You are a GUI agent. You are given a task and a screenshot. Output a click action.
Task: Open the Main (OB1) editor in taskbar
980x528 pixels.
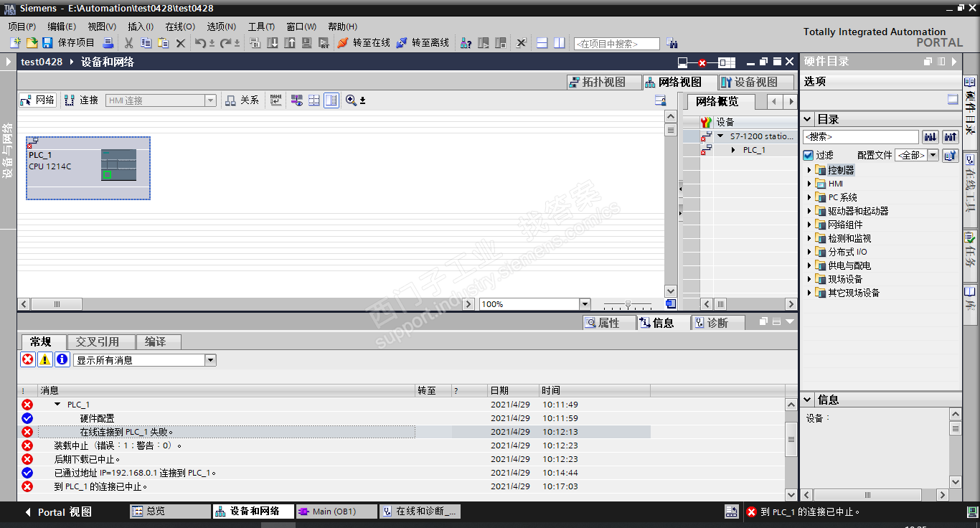tap(336, 511)
